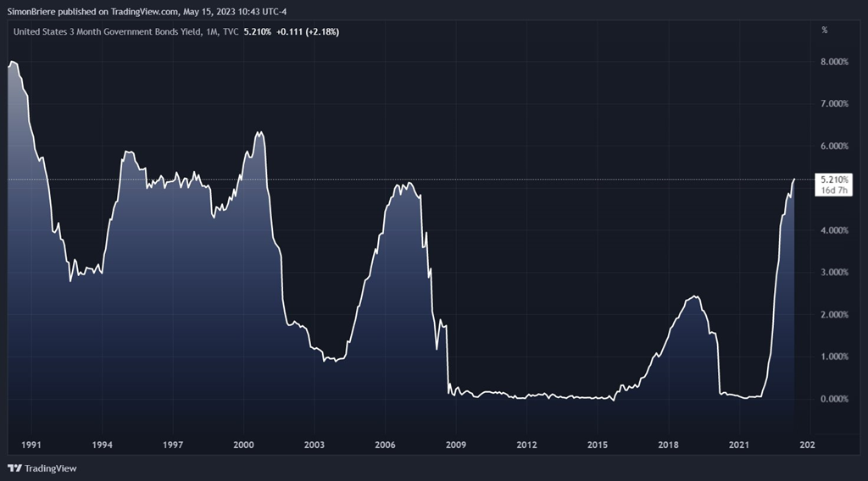The height and width of the screenshot is (481, 868).
Task: Click the 6.000% price axis label
Action: (834, 146)
